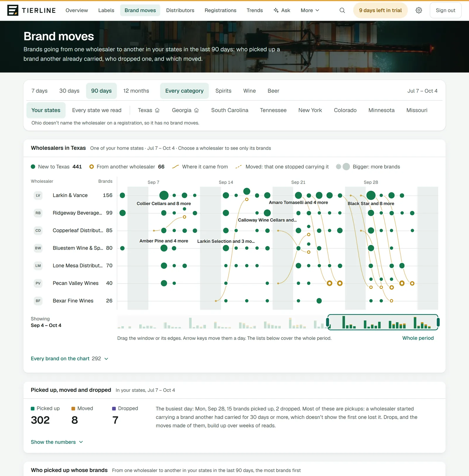Select the PV wholesaler badge
Image resolution: width=469 pixels, height=476 pixels.
[x=38, y=283]
